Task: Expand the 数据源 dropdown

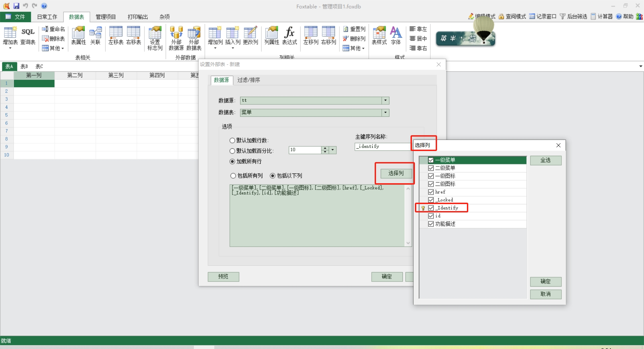Action: point(385,100)
